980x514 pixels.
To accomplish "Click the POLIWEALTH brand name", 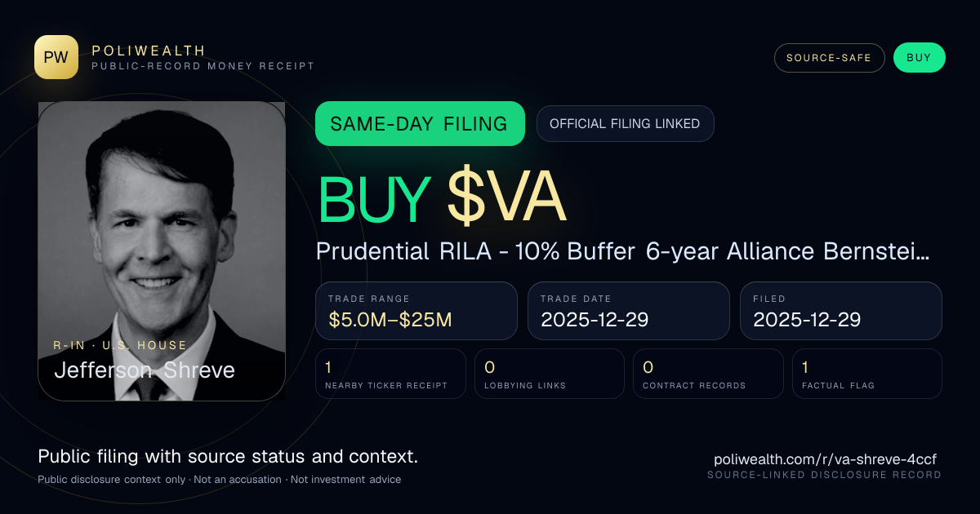I will coord(149,51).
